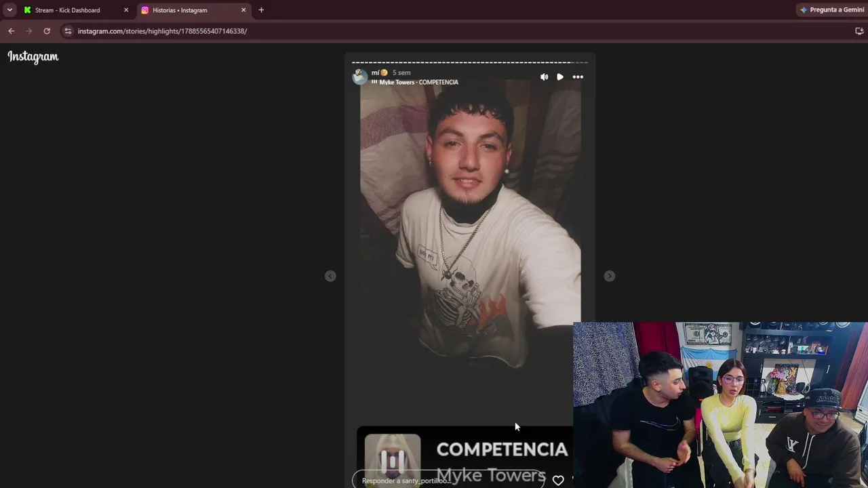Open a new browser tab
This screenshot has width=868, height=488.
coord(261,10)
